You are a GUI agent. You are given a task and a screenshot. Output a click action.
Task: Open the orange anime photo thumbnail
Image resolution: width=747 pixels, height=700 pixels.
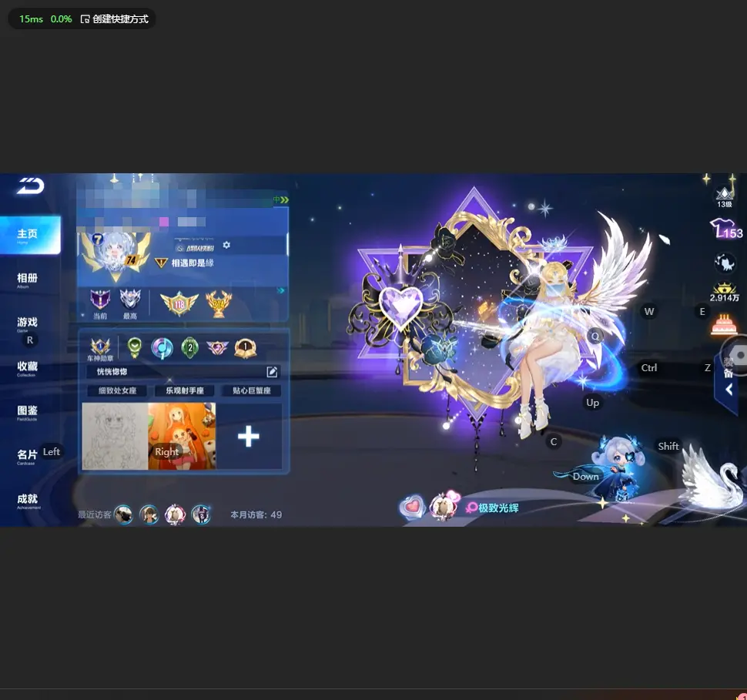pos(182,436)
